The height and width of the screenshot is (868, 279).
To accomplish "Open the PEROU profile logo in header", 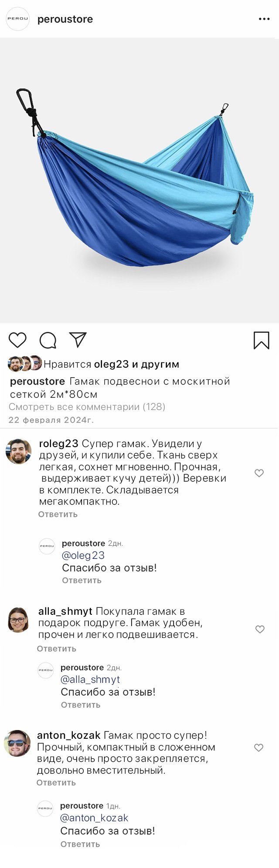I will pyautogui.click(x=18, y=19).
